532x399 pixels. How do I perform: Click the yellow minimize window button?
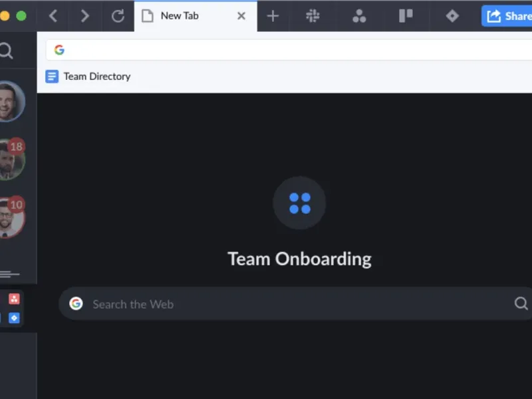pos(5,16)
